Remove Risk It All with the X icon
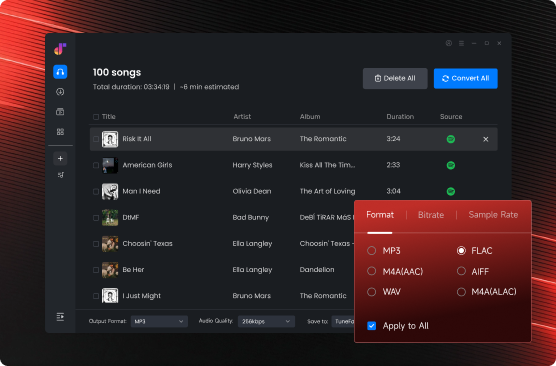Screen dimensions: 556x366 click(486, 139)
